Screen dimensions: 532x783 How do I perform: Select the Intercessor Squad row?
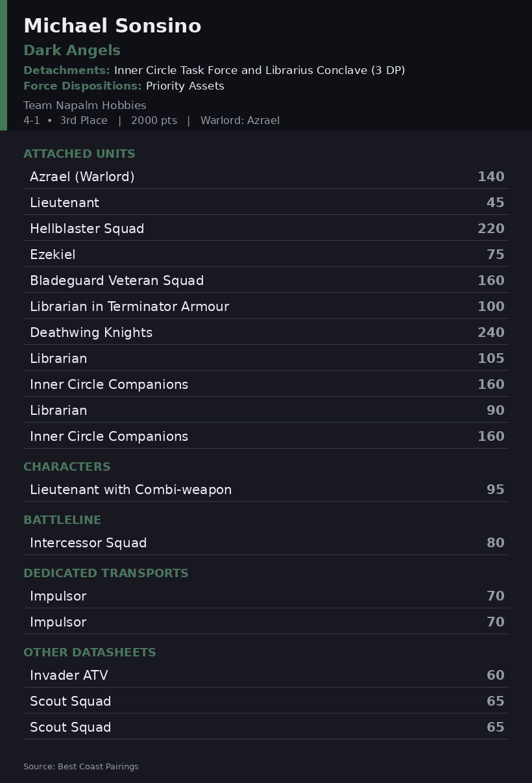pyautogui.click(x=266, y=543)
